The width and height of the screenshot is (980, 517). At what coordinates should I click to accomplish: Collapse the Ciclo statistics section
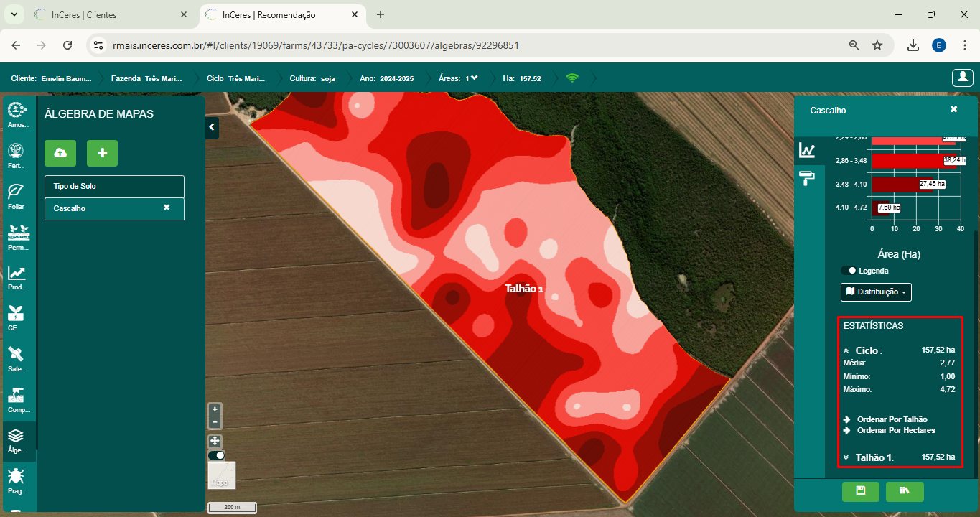pyautogui.click(x=846, y=350)
